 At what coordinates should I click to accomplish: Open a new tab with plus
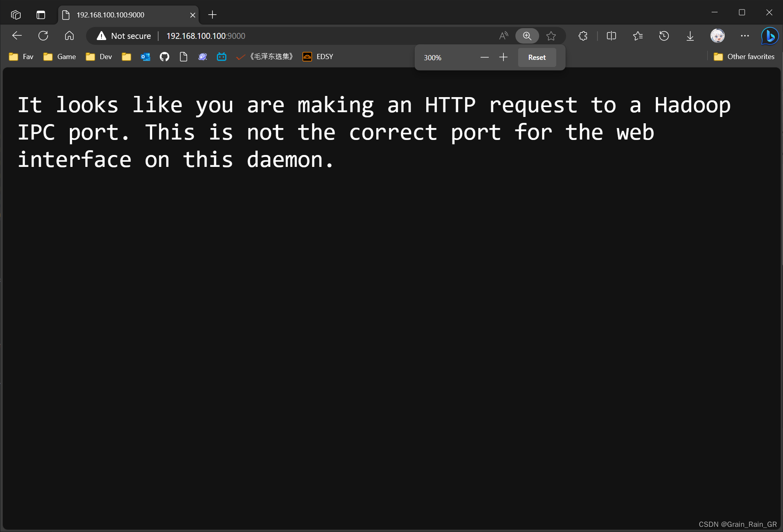(x=213, y=15)
